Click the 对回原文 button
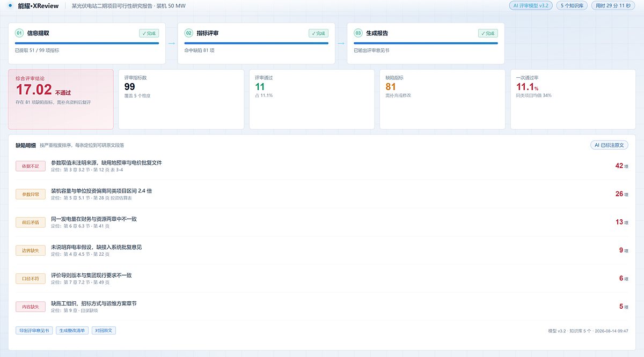Image resolution: width=644 pixels, height=357 pixels. [104, 331]
